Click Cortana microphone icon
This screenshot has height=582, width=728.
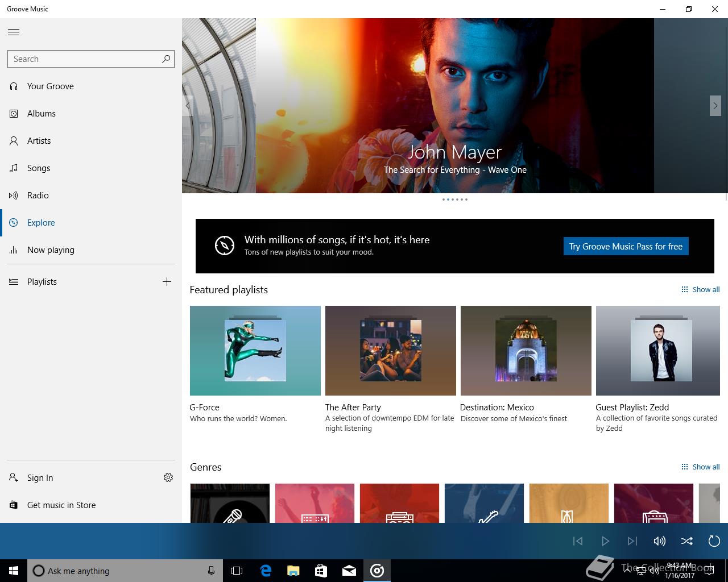click(x=211, y=571)
